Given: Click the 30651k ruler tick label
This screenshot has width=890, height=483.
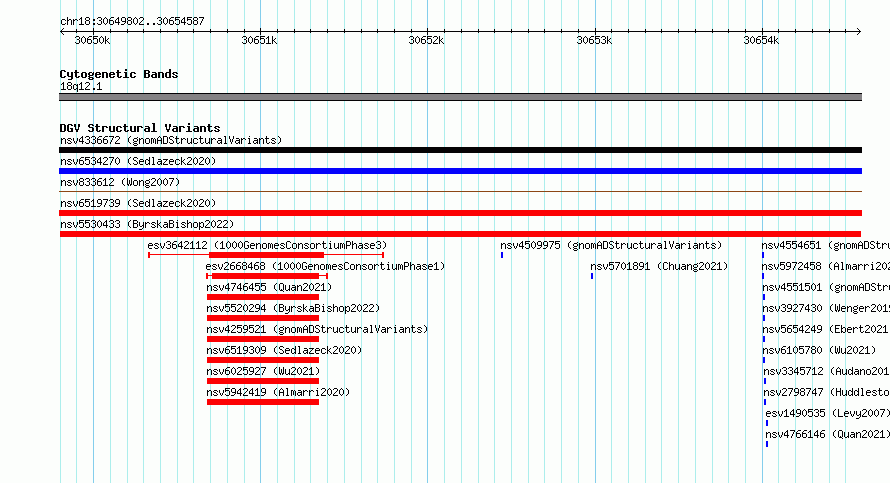Looking at the screenshot, I should 259,40.
